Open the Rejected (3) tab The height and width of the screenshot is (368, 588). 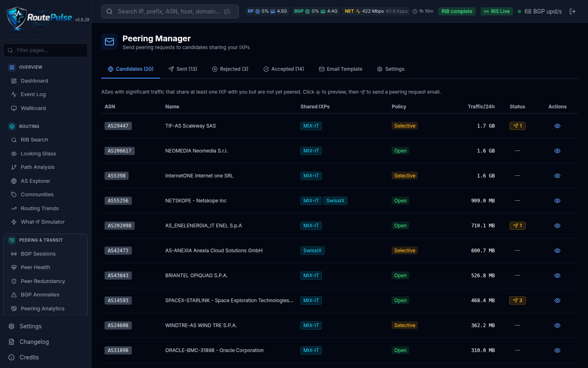point(230,69)
